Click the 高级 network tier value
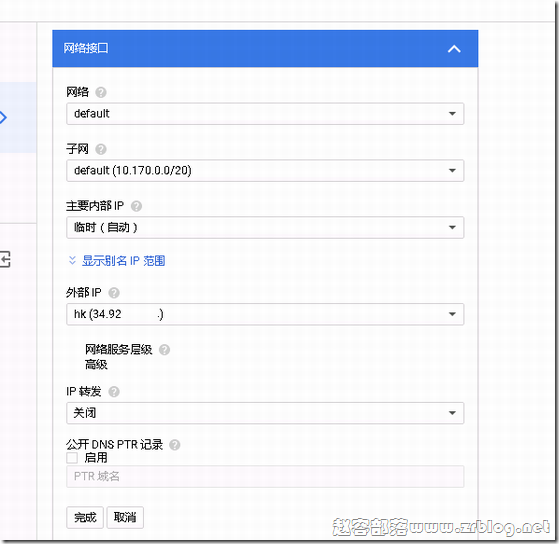This screenshot has width=559, height=544. coord(96,365)
